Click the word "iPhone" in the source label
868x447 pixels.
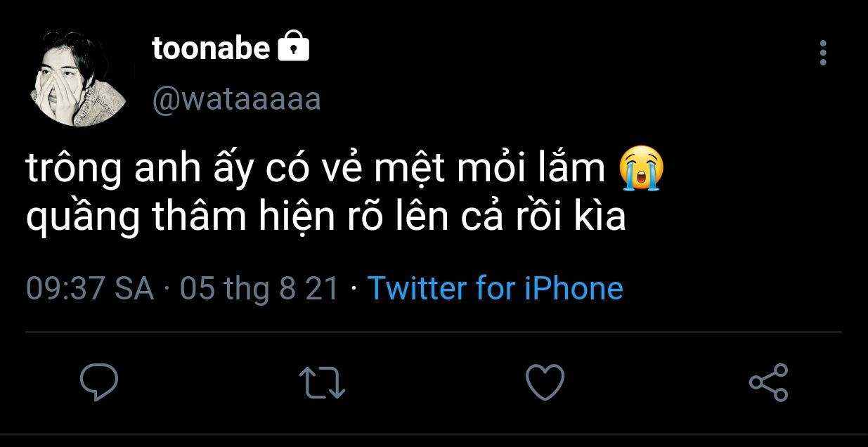[x=574, y=289]
